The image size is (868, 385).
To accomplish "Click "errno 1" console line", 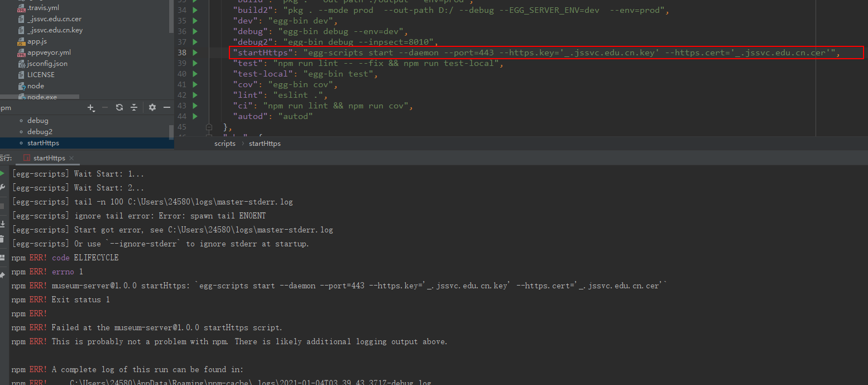I will click(x=47, y=272).
